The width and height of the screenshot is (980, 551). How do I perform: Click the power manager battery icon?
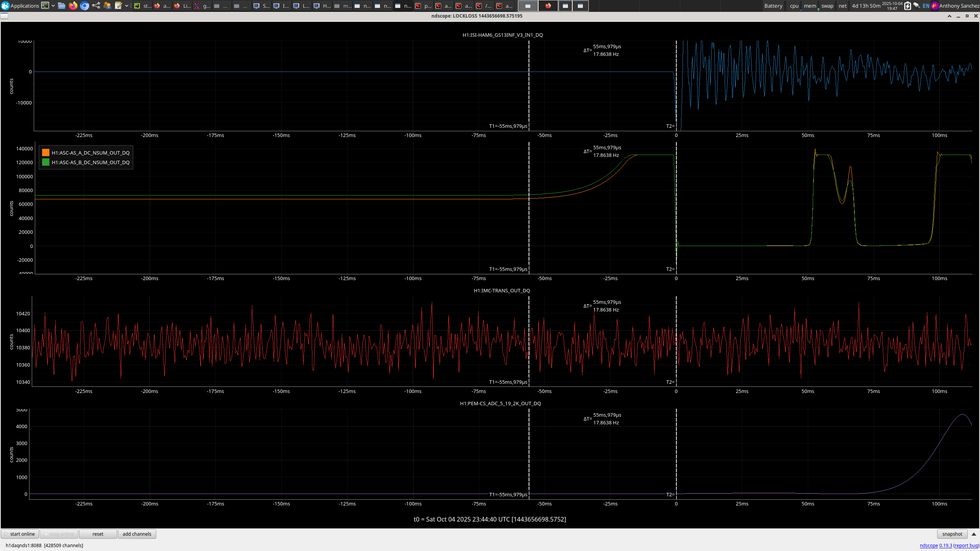point(907,6)
